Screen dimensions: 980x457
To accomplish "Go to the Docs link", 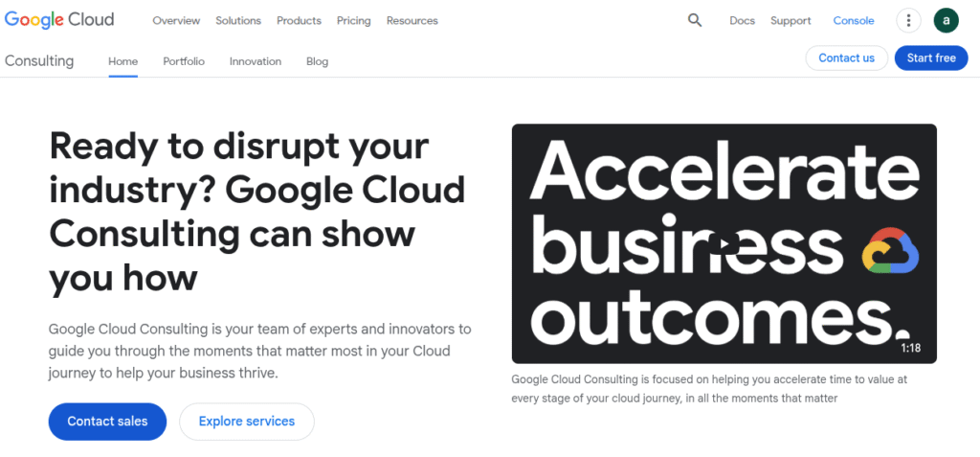I will tap(742, 21).
